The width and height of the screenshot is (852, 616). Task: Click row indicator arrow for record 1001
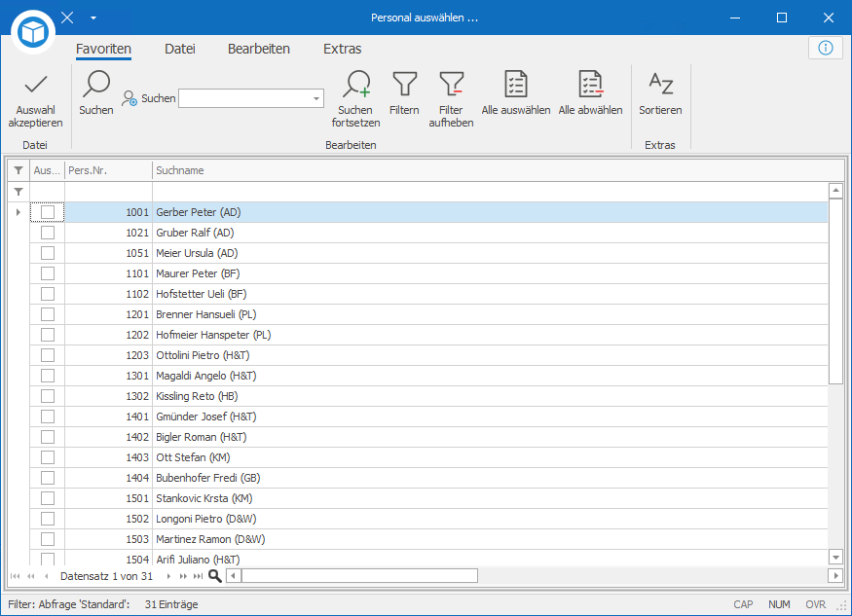pyautogui.click(x=19, y=212)
